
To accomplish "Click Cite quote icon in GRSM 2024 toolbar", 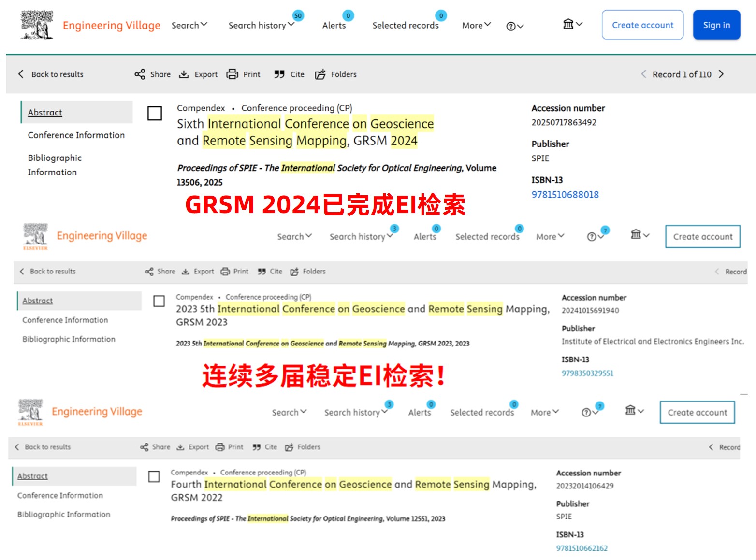I will pos(279,74).
